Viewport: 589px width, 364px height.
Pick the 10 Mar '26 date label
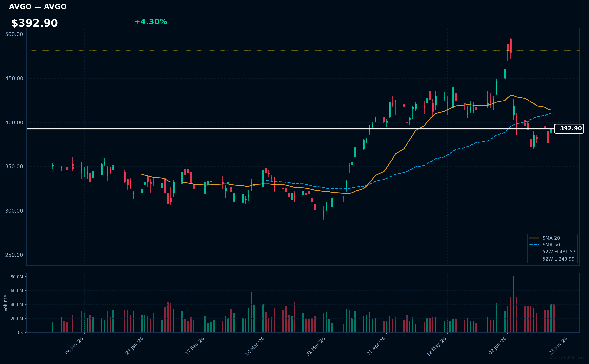pos(255,346)
